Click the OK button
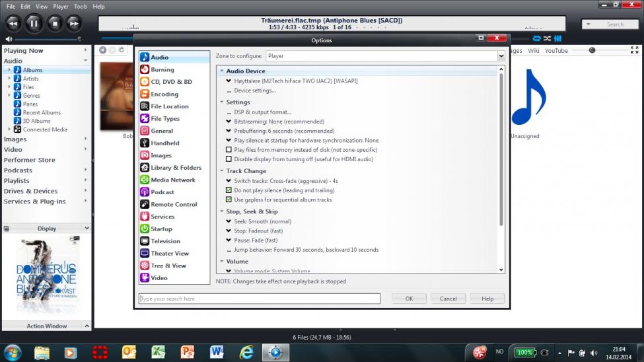Image resolution: width=644 pixels, height=362 pixels. point(409,299)
